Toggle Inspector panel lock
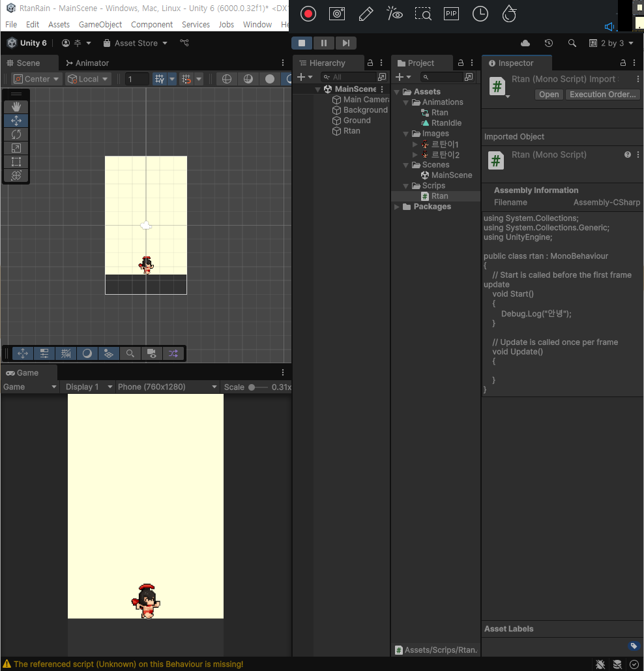644x671 pixels. coord(623,63)
